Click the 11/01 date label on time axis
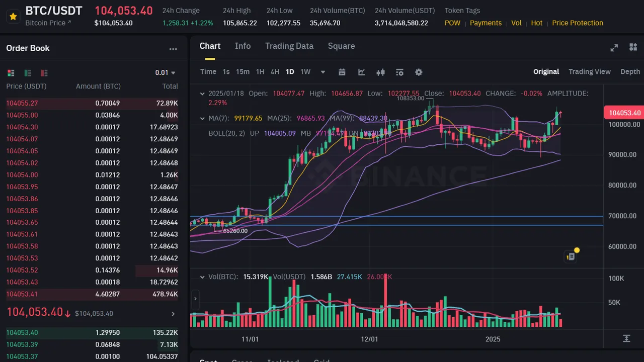The height and width of the screenshot is (362, 644). 250,339
